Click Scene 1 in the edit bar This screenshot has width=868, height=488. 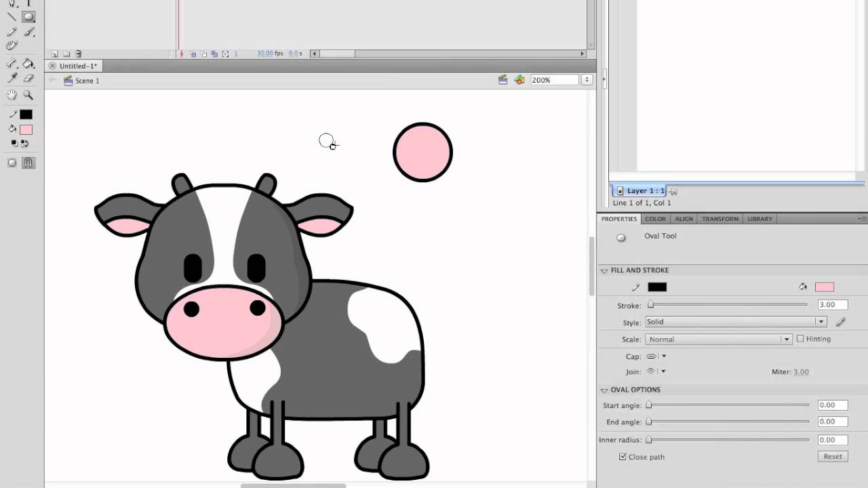(x=87, y=81)
